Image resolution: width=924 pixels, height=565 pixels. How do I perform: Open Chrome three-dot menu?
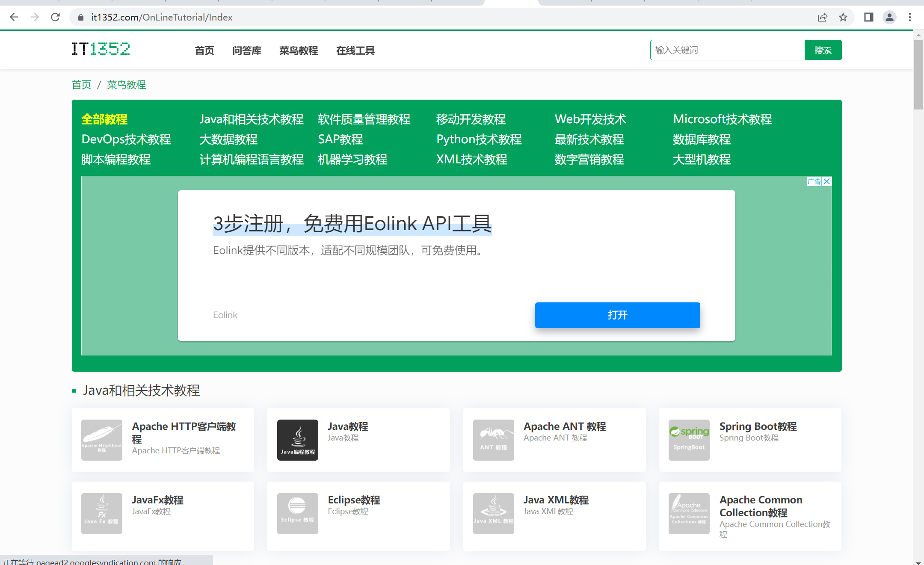pos(910,17)
